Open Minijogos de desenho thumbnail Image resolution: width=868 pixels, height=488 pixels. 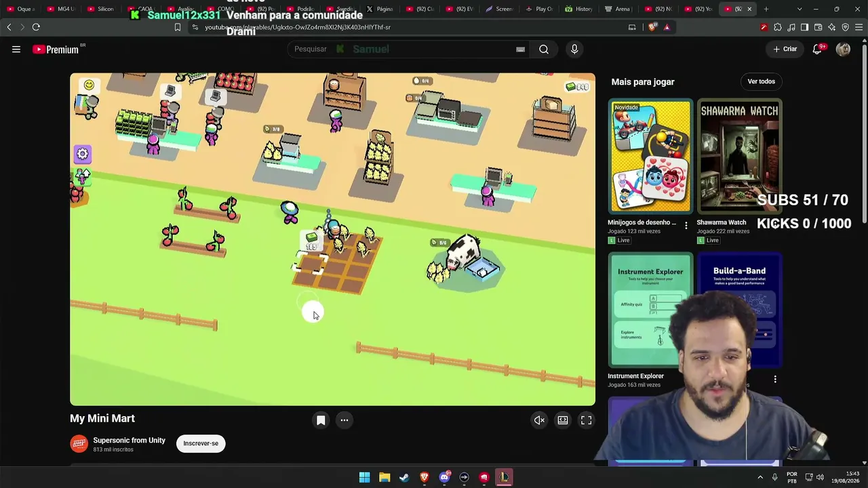(x=650, y=157)
